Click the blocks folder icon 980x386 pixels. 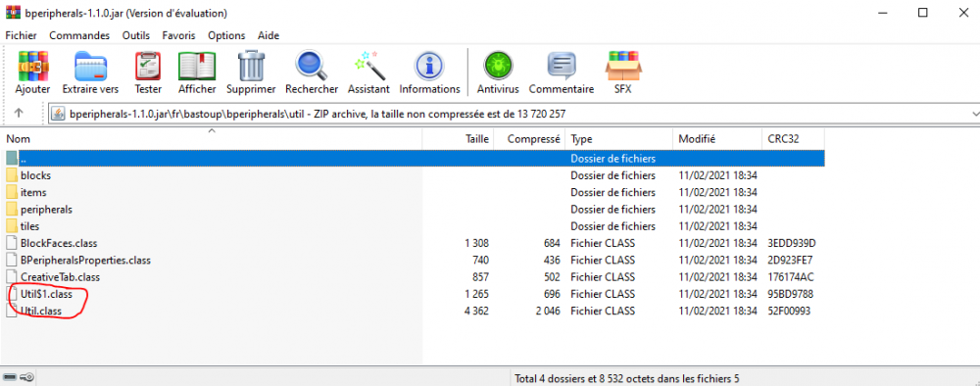12,175
